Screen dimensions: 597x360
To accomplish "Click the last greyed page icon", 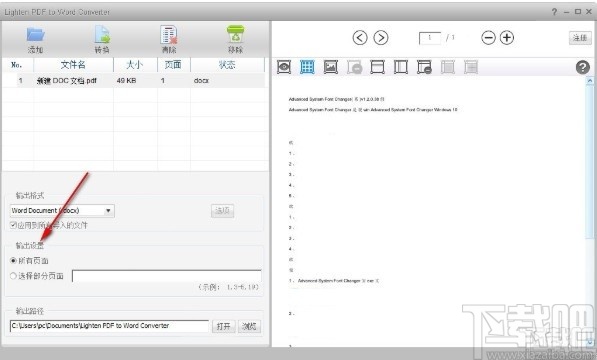I will point(471,67).
